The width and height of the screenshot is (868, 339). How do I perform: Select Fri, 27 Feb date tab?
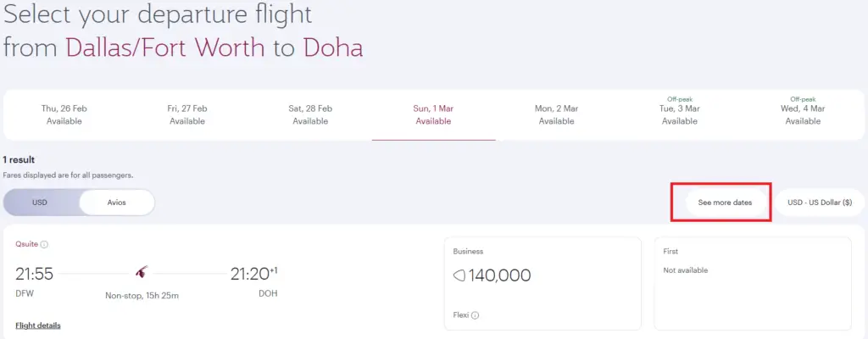(187, 114)
